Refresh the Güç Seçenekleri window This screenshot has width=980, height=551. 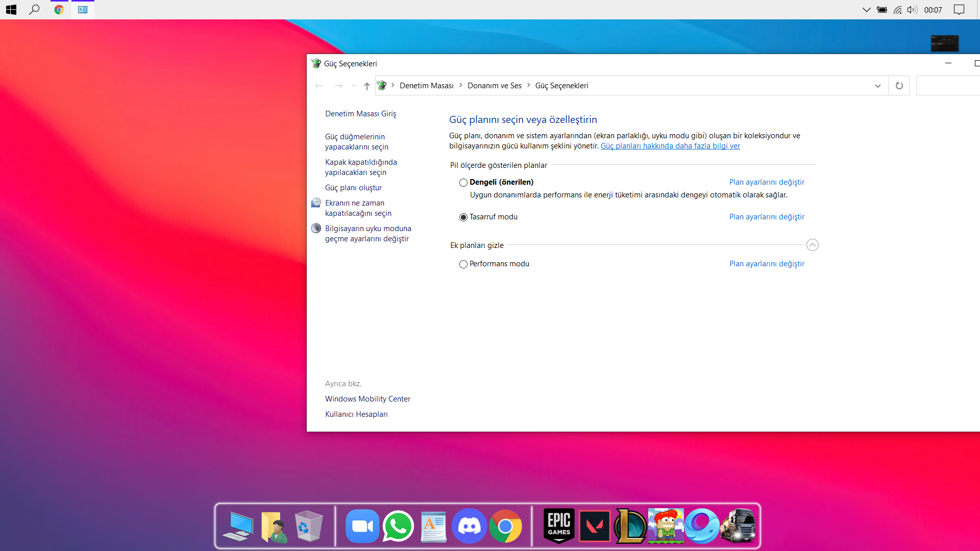tap(899, 86)
